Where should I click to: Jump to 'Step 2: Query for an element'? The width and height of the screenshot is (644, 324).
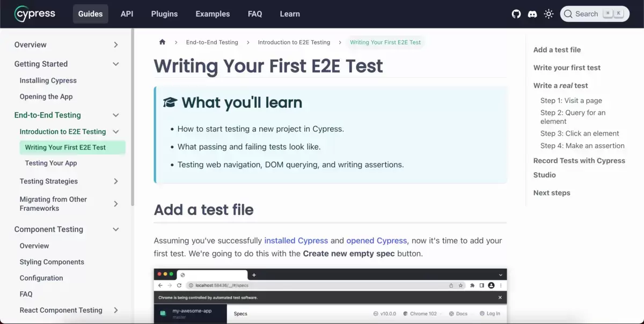click(573, 117)
